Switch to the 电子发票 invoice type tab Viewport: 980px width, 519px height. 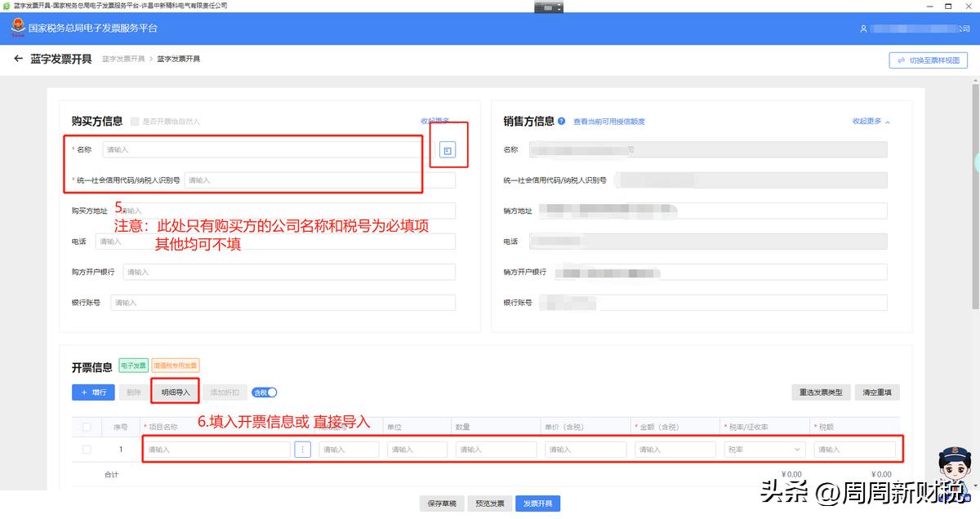click(132, 366)
